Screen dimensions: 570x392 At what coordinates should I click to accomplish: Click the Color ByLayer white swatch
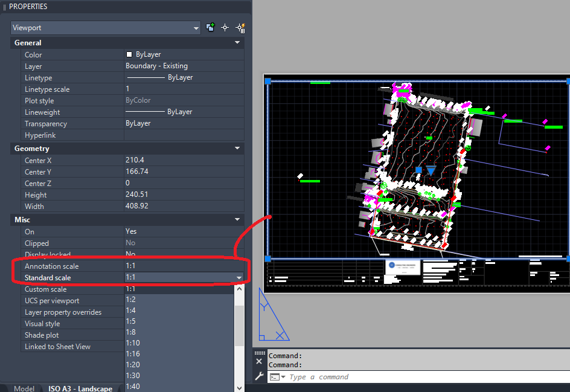129,54
